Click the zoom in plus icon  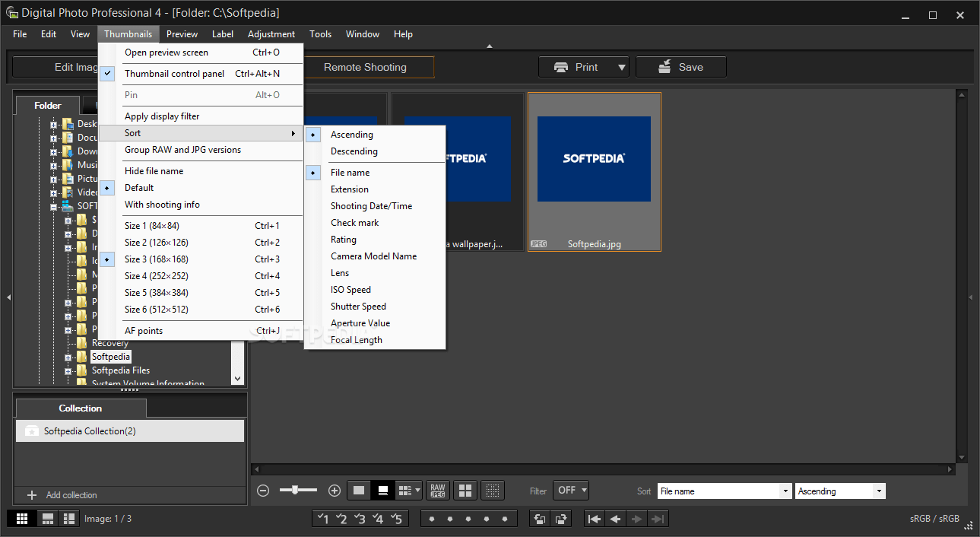click(x=335, y=490)
